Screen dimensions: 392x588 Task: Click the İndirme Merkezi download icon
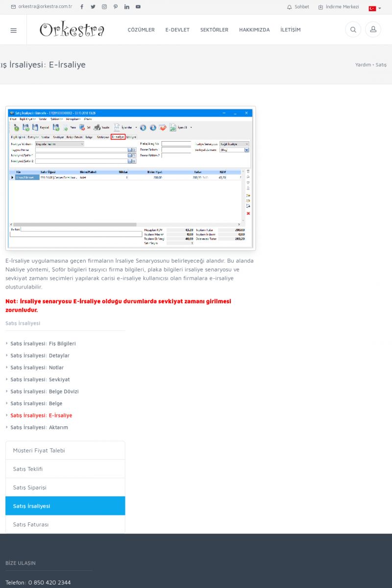tap(321, 7)
